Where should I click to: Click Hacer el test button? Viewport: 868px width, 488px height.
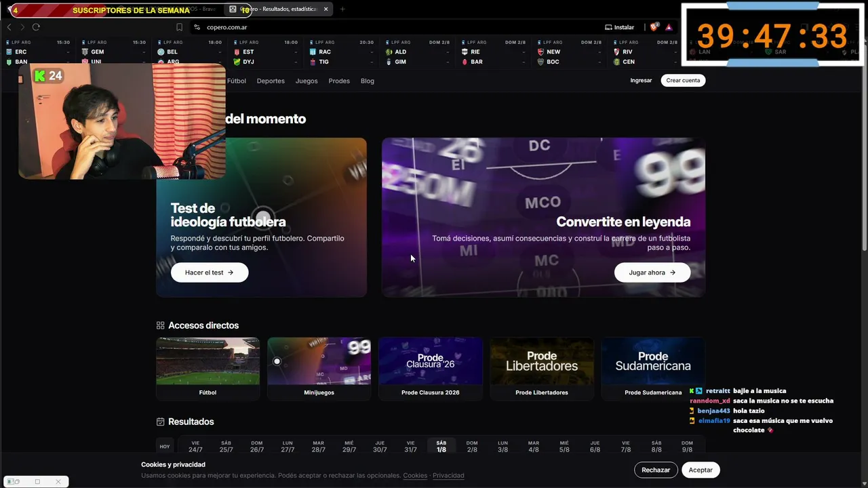(x=210, y=272)
